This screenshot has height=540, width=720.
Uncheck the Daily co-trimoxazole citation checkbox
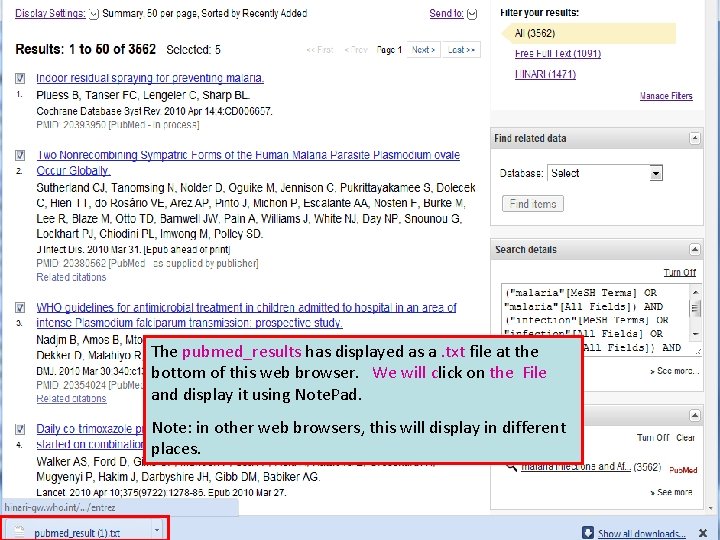[20, 429]
